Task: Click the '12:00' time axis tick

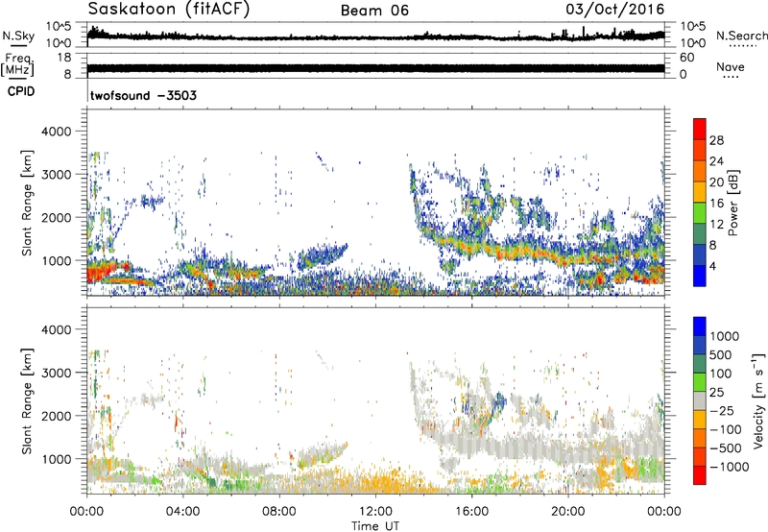Action: coord(375,512)
